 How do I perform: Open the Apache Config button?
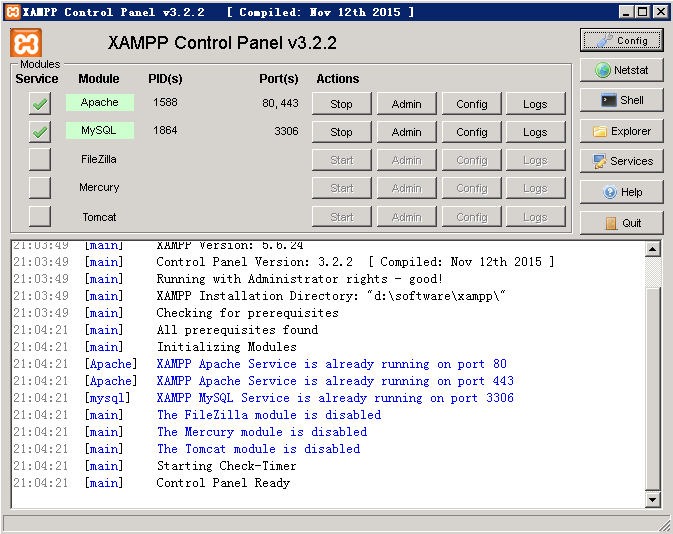(472, 104)
